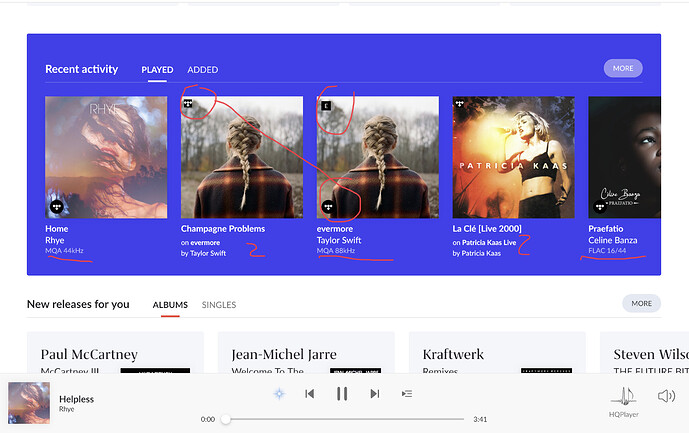Click MORE in New releases

point(642,303)
